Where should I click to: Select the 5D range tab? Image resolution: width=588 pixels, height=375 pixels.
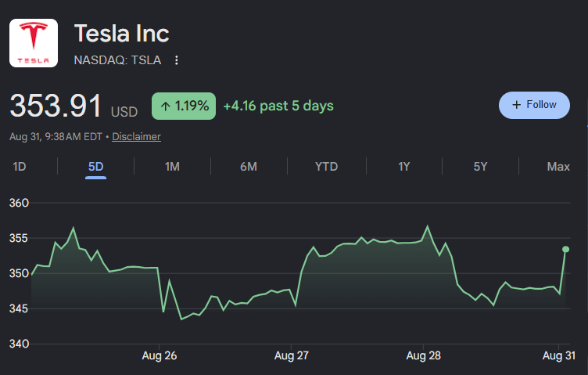(x=95, y=166)
